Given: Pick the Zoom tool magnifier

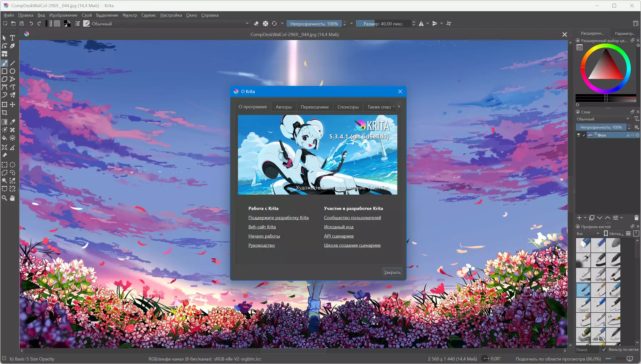Looking at the screenshot, I should [x=5, y=198].
